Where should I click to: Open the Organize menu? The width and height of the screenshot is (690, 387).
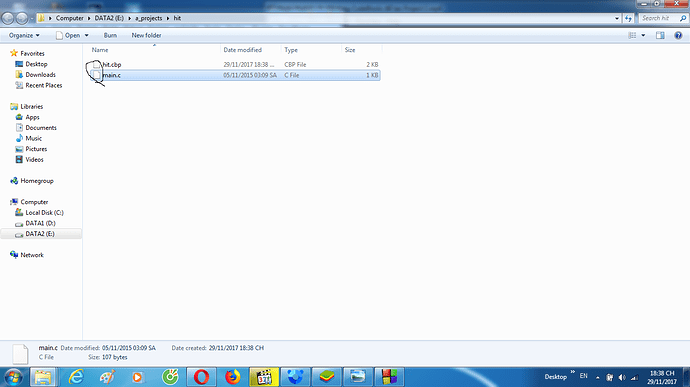pos(24,35)
